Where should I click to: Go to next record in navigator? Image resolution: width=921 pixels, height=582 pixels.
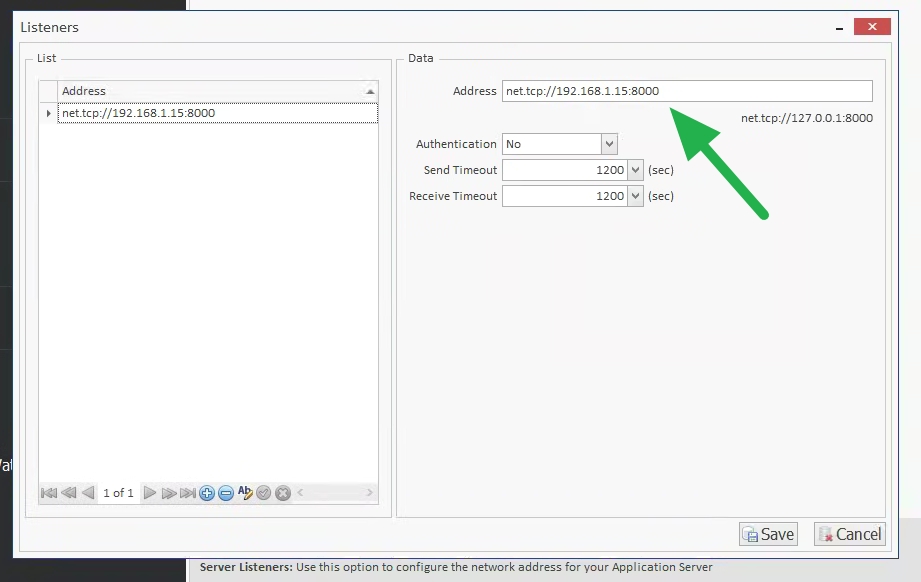(x=150, y=493)
